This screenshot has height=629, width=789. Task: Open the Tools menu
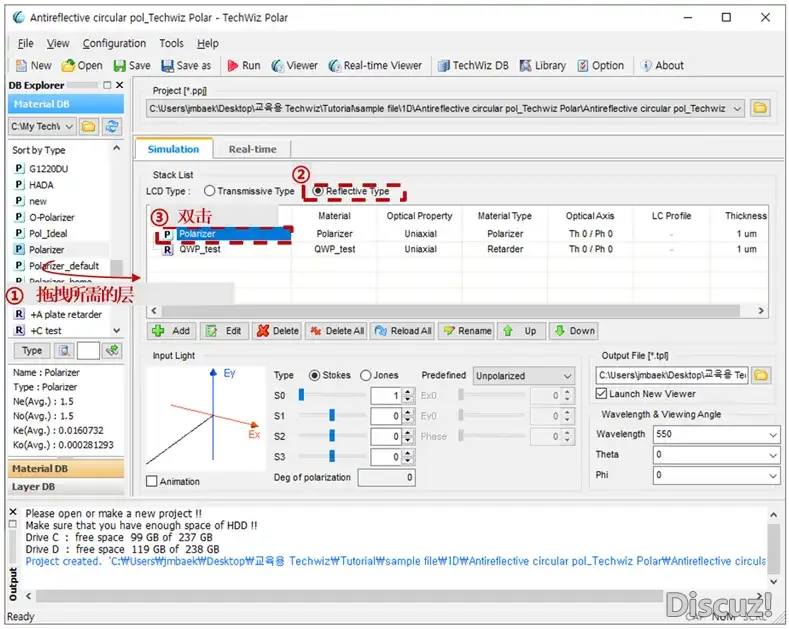[x=171, y=44]
